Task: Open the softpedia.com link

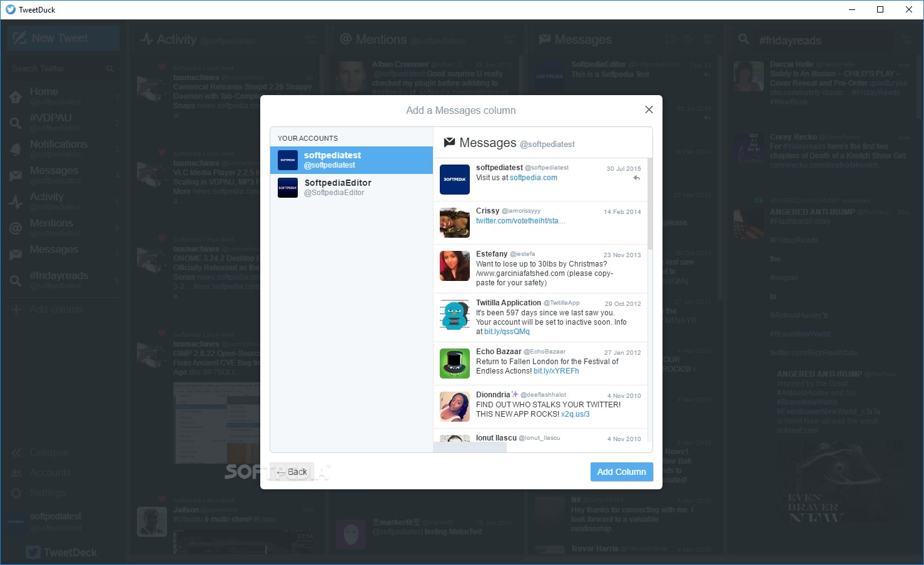Action: (533, 178)
